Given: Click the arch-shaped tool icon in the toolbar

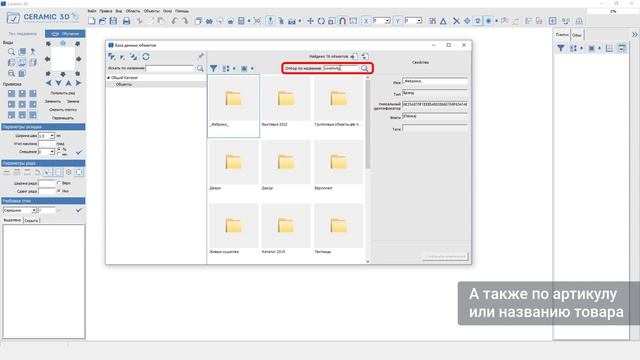Looking at the screenshot, I should (x=342, y=20).
